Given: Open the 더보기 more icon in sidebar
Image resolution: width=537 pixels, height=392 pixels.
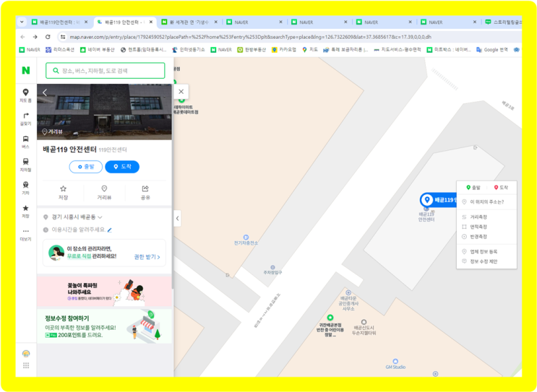Looking at the screenshot, I should point(26,235).
